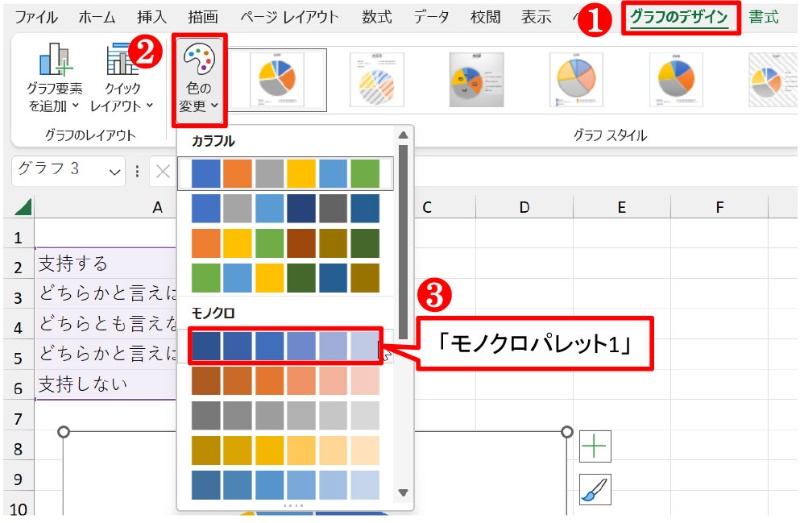Choose the blue モノクロ palette 1
The image size is (800, 523).
(285, 346)
